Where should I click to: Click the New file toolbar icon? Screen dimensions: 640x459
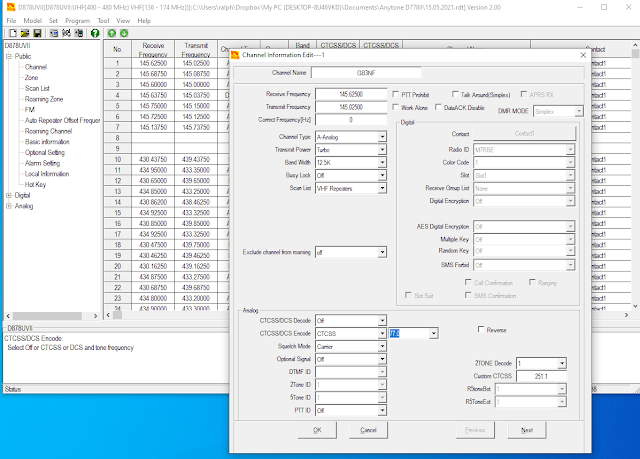(13, 33)
